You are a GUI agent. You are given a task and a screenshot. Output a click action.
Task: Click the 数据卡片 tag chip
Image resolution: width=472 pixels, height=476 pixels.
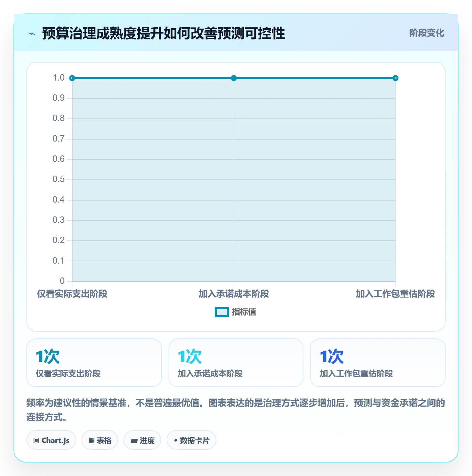coord(191,440)
